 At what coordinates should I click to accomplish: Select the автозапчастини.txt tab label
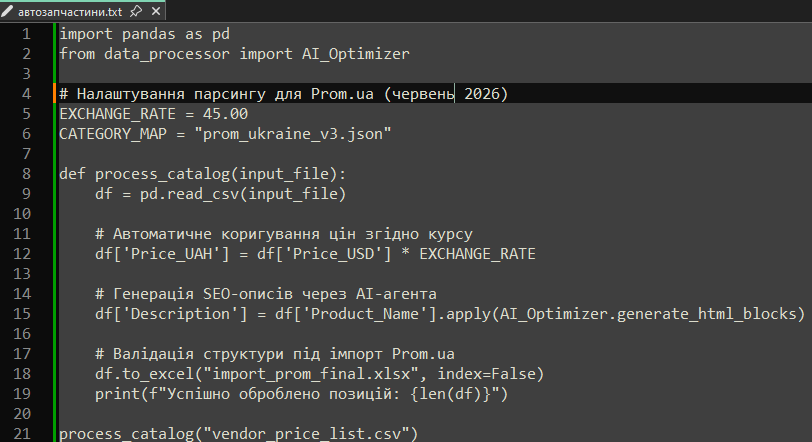[70, 11]
